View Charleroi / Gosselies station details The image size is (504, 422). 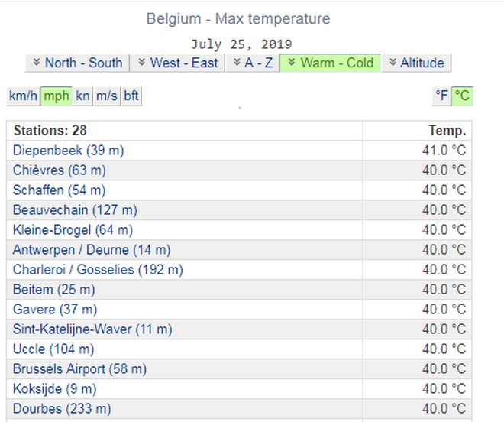[98, 270]
